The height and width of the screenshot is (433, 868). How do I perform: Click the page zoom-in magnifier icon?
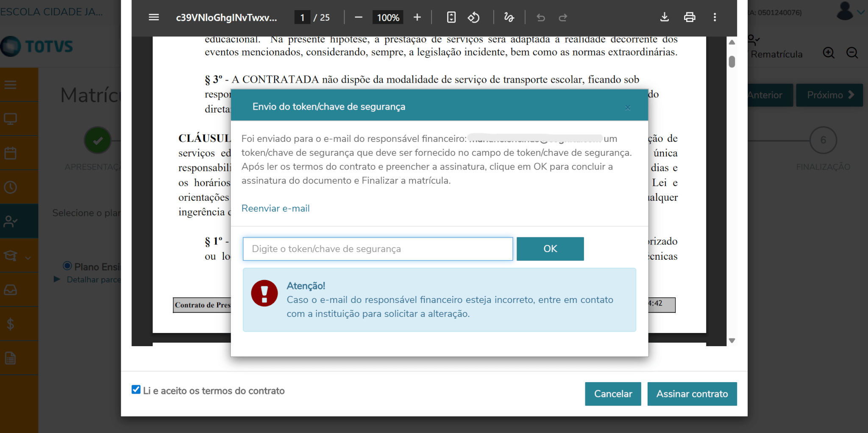829,53
